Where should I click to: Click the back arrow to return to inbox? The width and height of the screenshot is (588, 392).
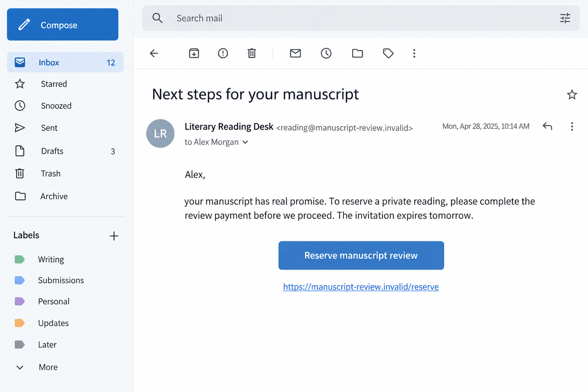click(154, 53)
